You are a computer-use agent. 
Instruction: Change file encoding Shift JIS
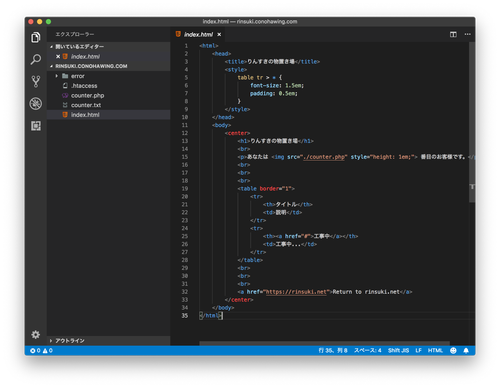398,350
